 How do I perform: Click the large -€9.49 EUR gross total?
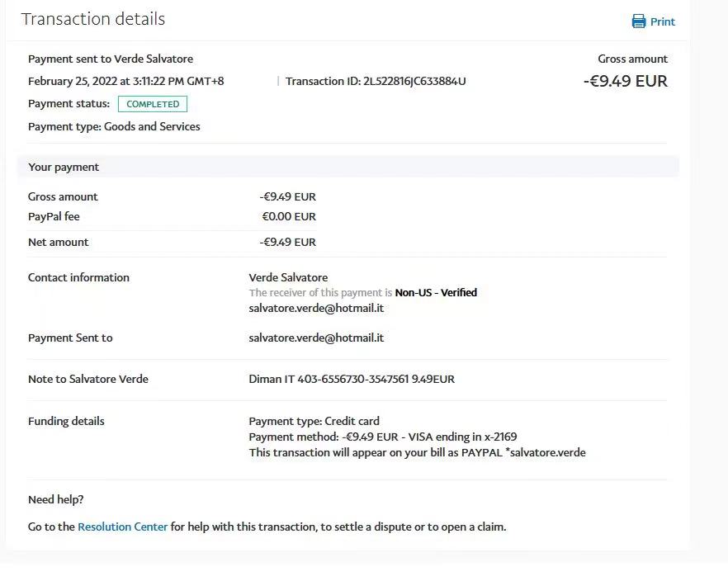pyautogui.click(x=625, y=81)
